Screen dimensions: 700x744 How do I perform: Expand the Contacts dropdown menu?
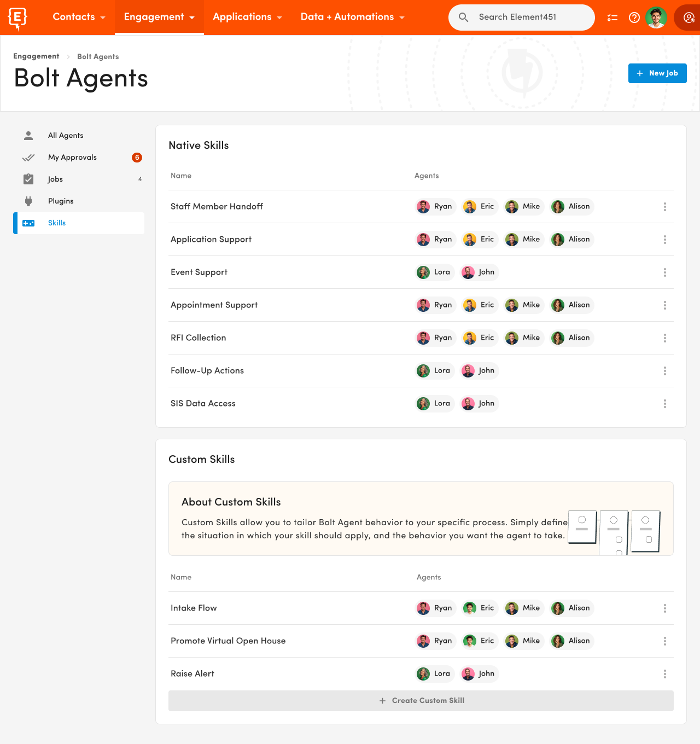[x=79, y=17]
